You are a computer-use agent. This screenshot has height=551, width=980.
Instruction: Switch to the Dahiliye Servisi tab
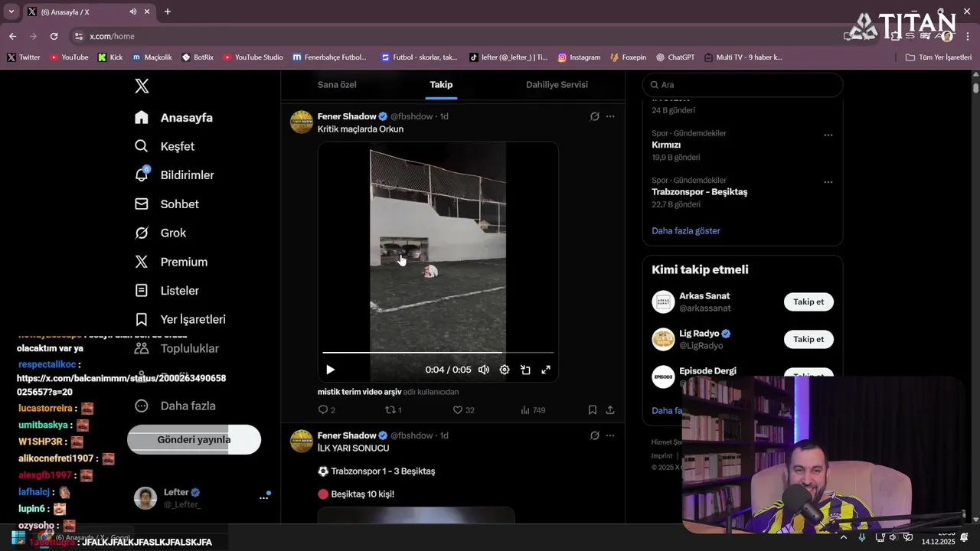[x=557, y=85]
